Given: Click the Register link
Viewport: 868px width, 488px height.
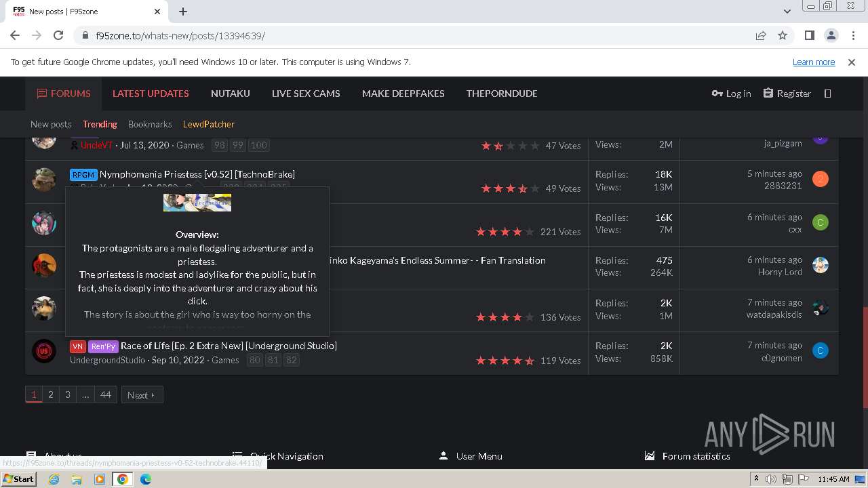Looking at the screenshot, I should 787,94.
